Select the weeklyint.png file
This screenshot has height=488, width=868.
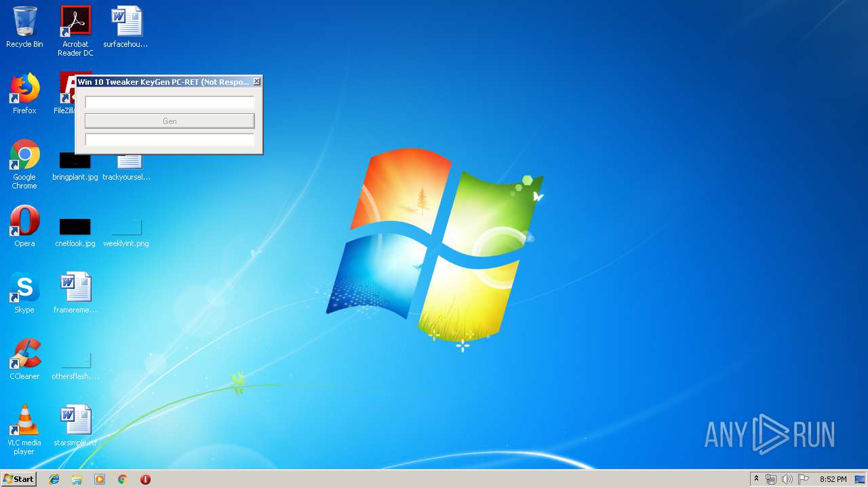[x=126, y=232]
